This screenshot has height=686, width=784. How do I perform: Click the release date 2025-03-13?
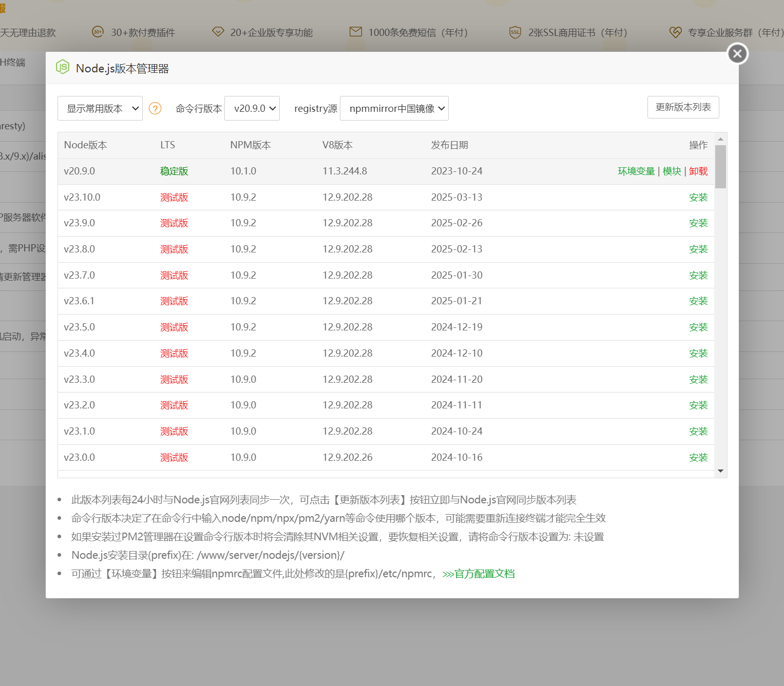[456, 198]
